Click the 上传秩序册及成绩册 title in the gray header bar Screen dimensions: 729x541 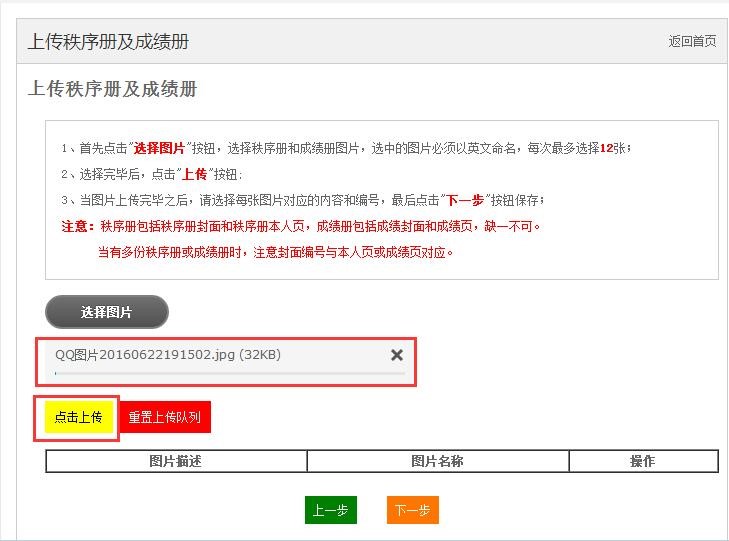pos(108,42)
